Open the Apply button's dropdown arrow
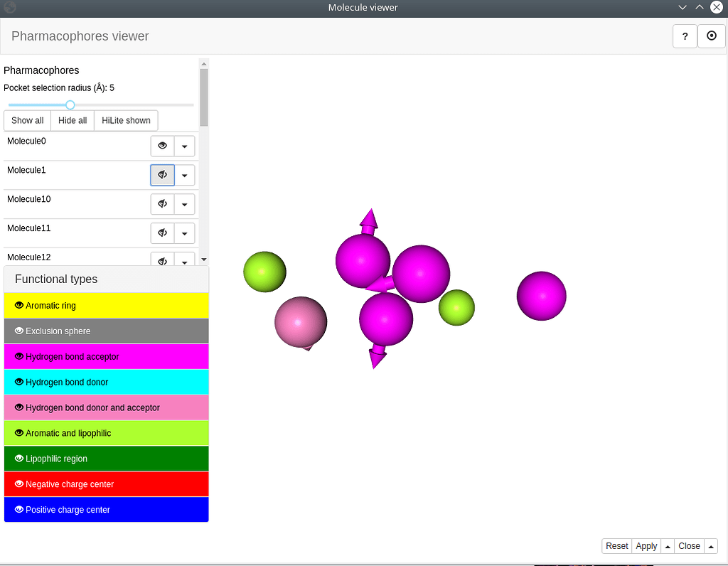The height and width of the screenshot is (566, 728). (x=667, y=545)
